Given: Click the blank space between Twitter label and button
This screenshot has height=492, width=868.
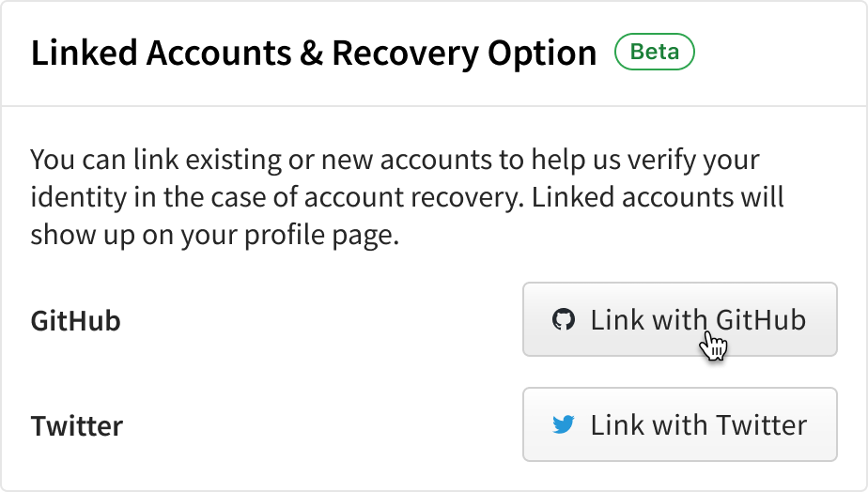Looking at the screenshot, I should (319, 426).
